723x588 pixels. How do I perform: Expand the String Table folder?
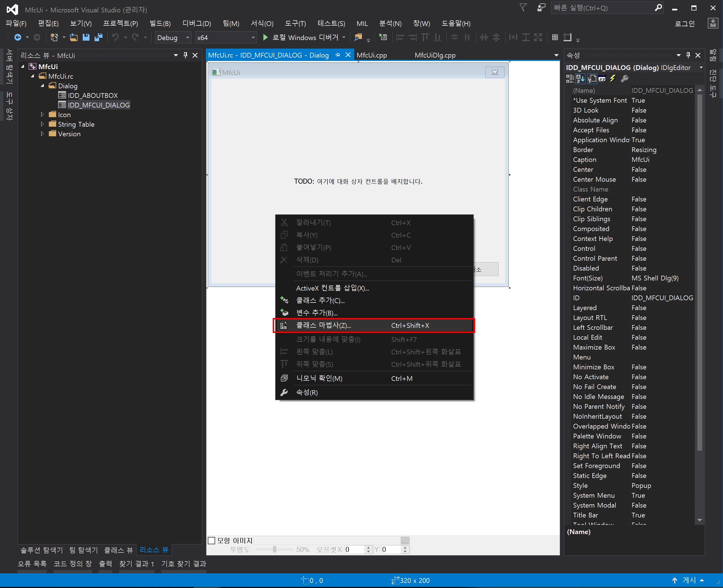[x=42, y=124]
